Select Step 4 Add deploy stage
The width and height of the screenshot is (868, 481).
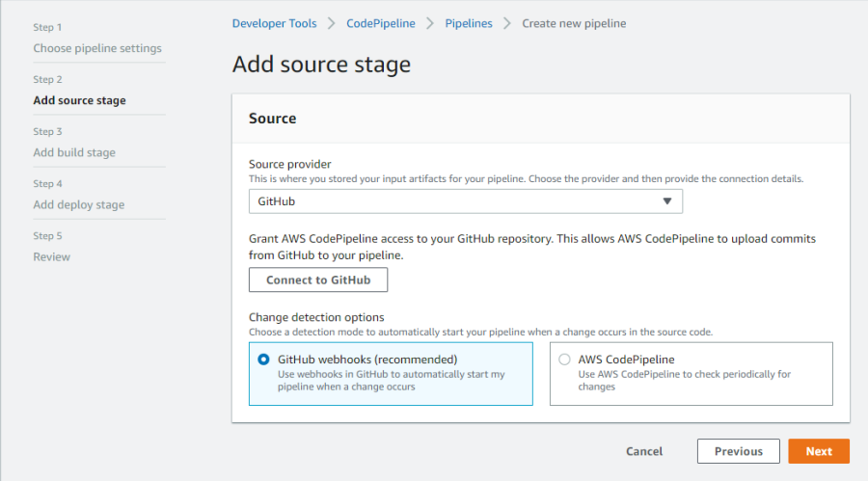pos(79,204)
